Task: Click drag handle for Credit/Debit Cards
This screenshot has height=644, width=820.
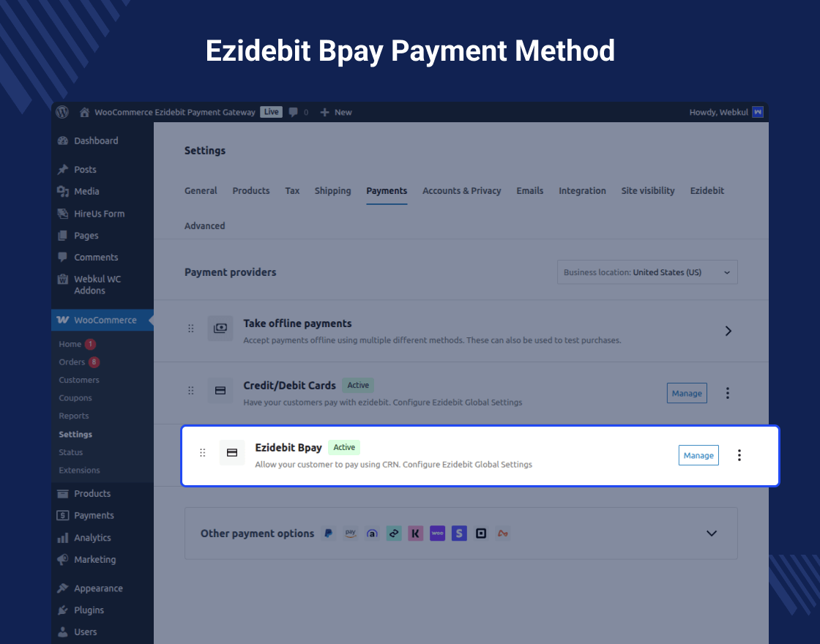Action: 191,391
